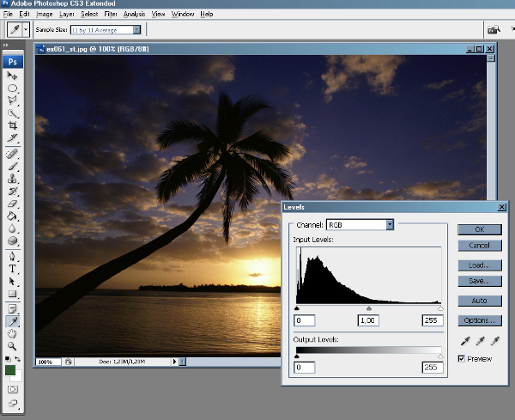Image resolution: width=515 pixels, height=420 pixels.
Task: Click the white background color swatch
Action: [x=18, y=378]
